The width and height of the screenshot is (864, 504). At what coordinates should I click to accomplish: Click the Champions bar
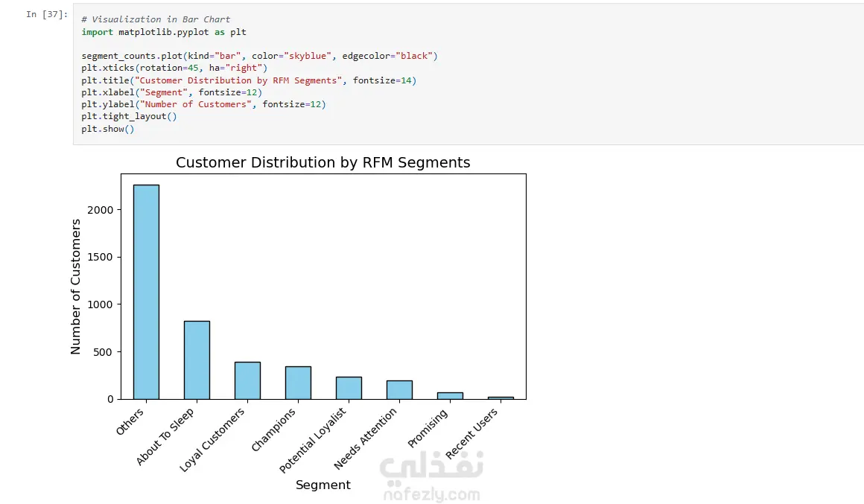point(298,383)
